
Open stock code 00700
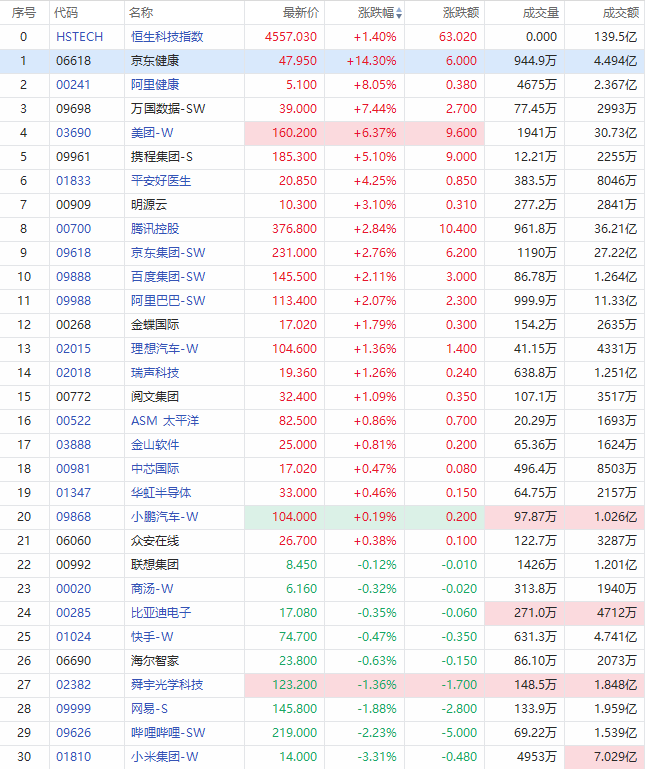pyautogui.click(x=74, y=229)
